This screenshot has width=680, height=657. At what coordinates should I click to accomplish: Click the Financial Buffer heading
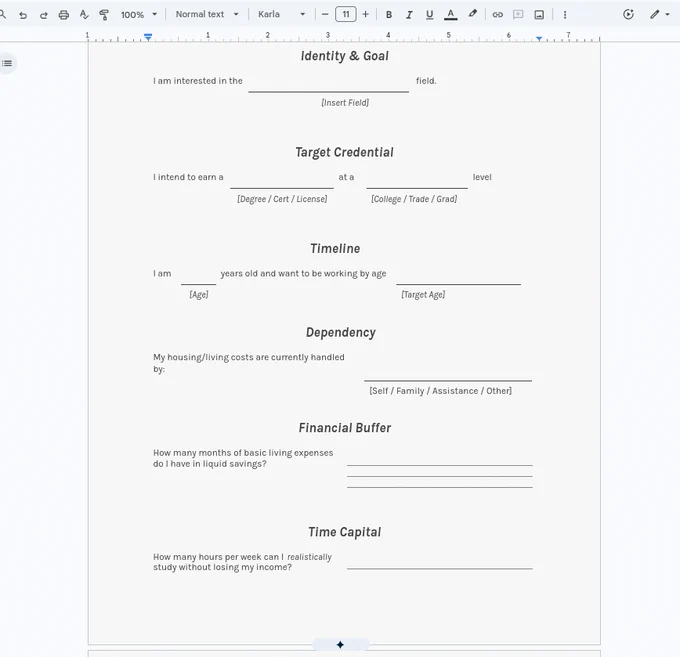345,428
